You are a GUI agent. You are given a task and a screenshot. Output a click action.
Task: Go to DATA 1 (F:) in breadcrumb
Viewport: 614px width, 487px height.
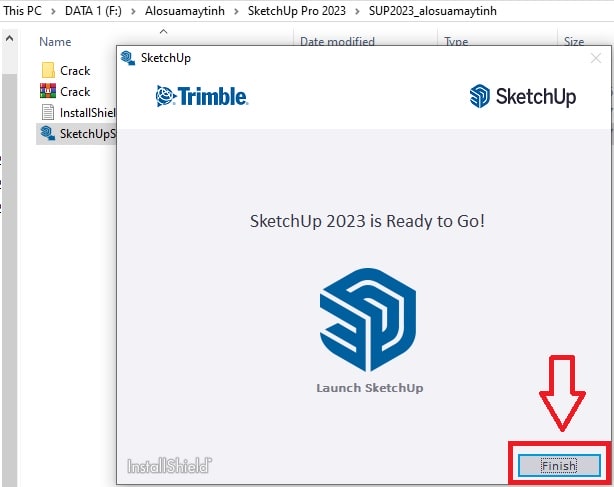tap(93, 11)
